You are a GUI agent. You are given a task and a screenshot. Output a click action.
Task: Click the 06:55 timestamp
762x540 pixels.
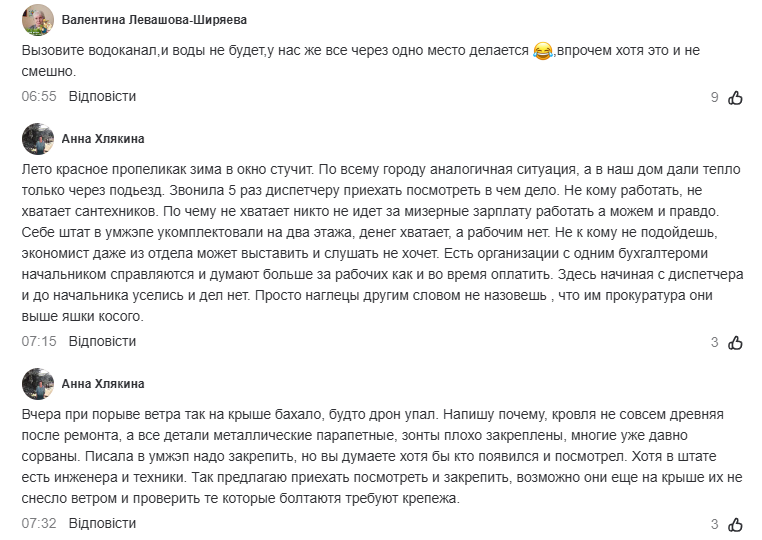click(x=39, y=97)
